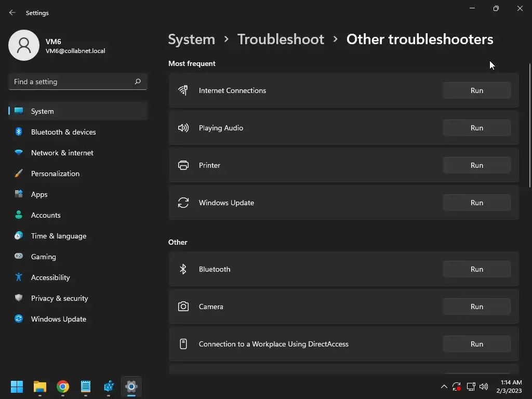Open volume control in system tray
This screenshot has width=532, height=399.
pos(484,387)
